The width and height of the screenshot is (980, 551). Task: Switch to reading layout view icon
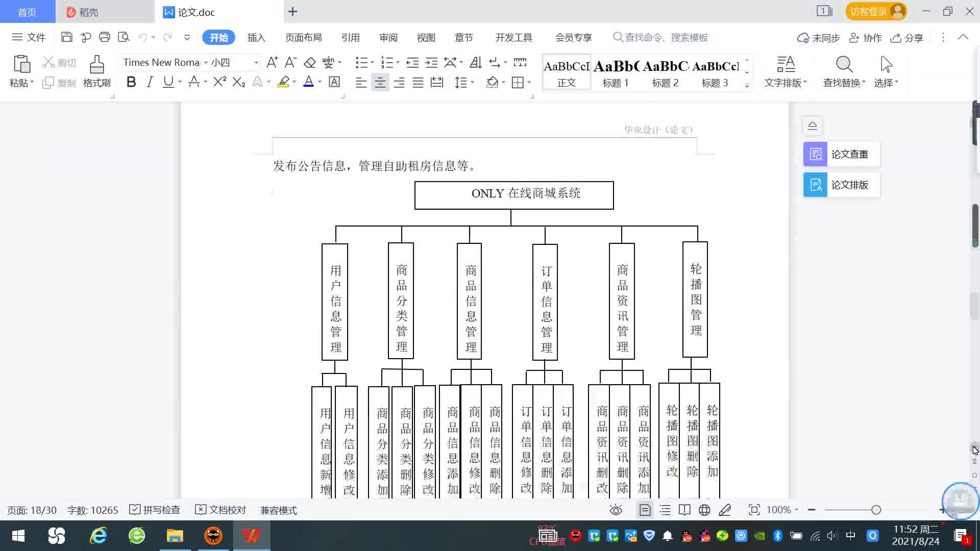(x=684, y=510)
